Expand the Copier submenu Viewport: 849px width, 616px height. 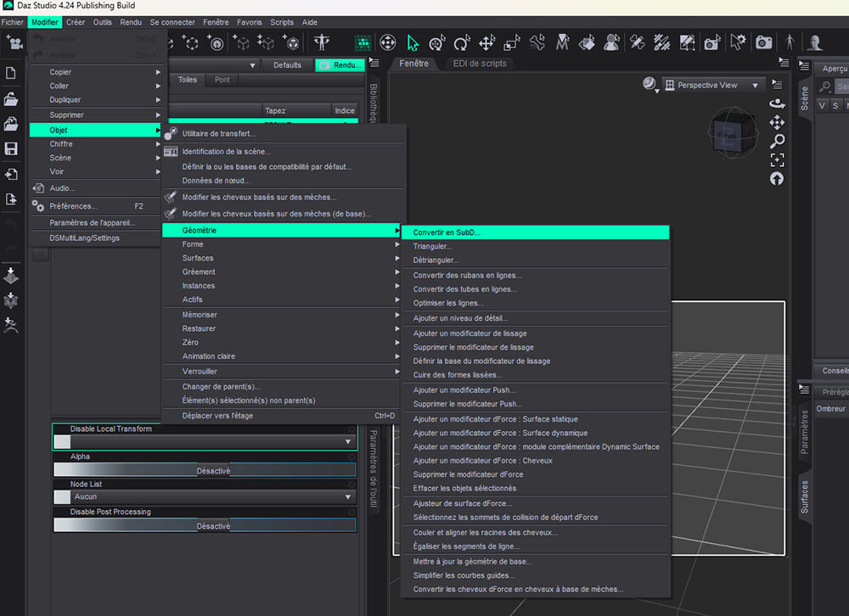96,72
